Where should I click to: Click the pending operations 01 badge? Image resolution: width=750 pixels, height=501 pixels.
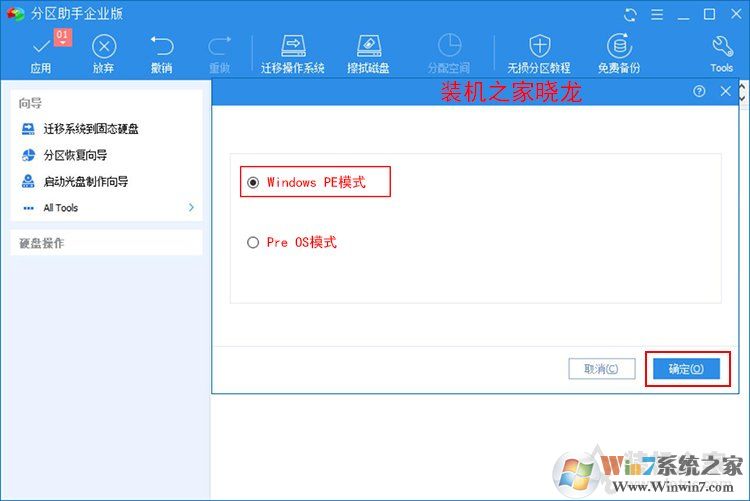62,37
